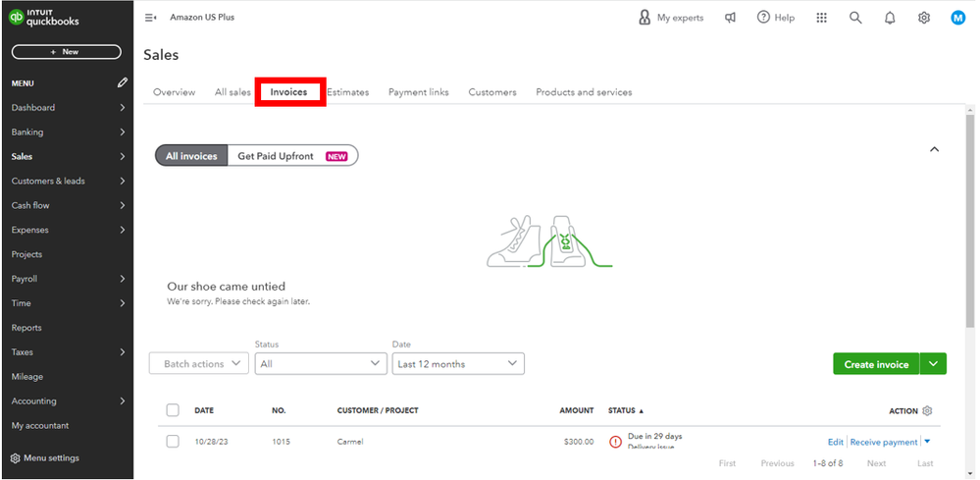Click Receive payment for Carmel invoice
This screenshot has width=980, height=480.
point(884,442)
